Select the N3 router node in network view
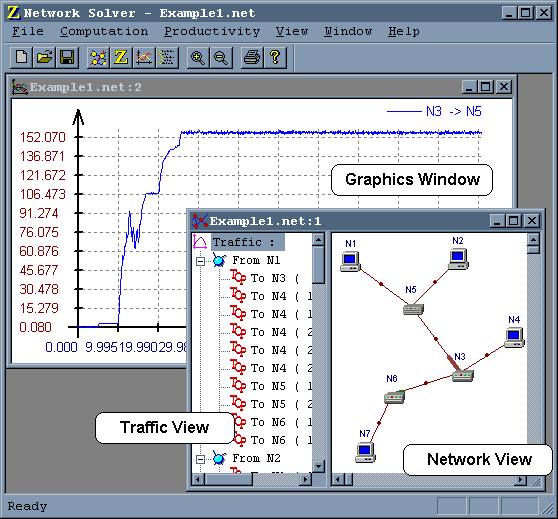558x519 pixels. pos(463,375)
